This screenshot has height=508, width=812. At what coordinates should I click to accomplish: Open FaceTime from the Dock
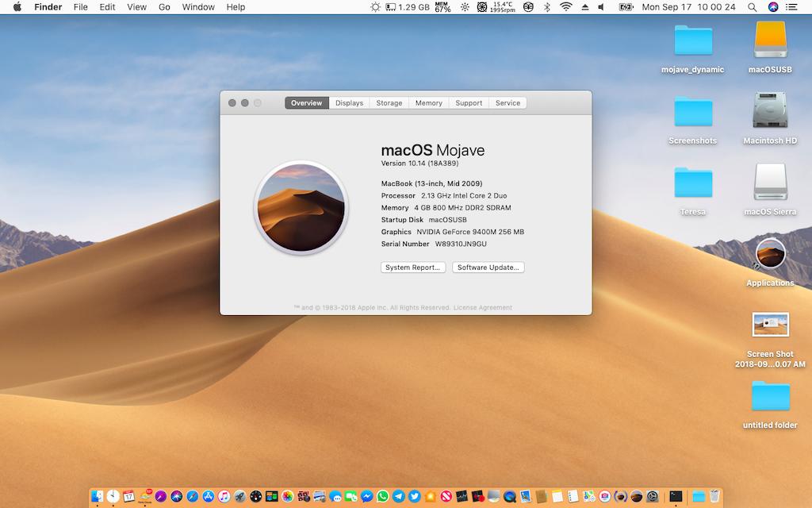(351, 497)
